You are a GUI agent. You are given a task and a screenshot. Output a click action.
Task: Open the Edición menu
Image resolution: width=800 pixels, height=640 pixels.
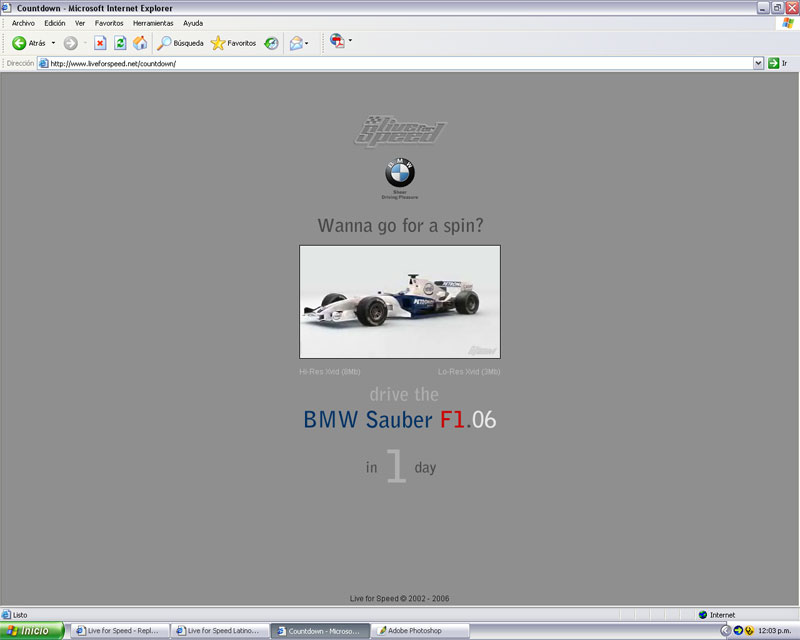click(x=55, y=23)
